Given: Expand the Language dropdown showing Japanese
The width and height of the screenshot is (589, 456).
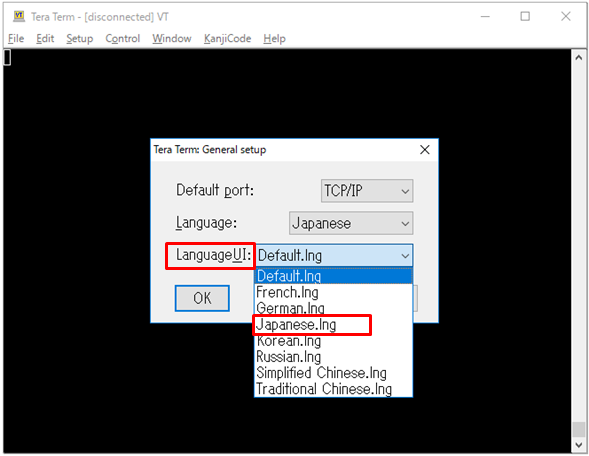Looking at the screenshot, I should pyautogui.click(x=351, y=223).
